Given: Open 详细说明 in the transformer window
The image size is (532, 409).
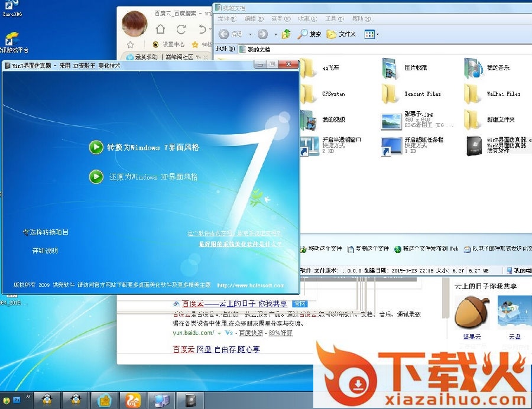Looking at the screenshot, I should [45, 251].
